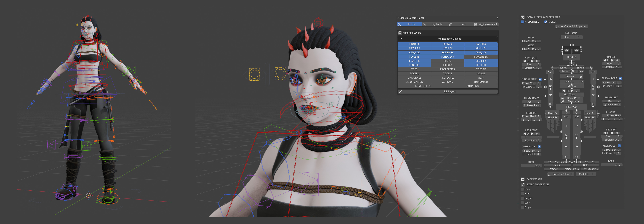The width and height of the screenshot is (644, 224).
Task: Switch to the Picker tab
Action: (x=409, y=24)
